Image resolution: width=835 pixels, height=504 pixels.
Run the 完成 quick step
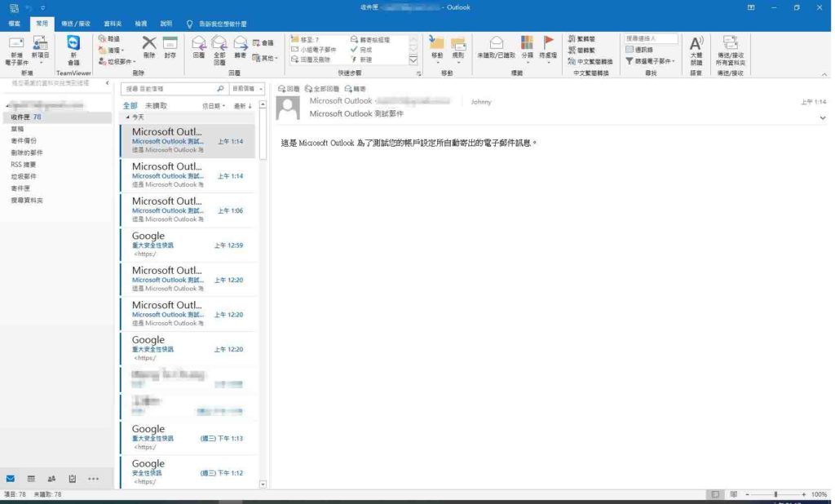361,50
